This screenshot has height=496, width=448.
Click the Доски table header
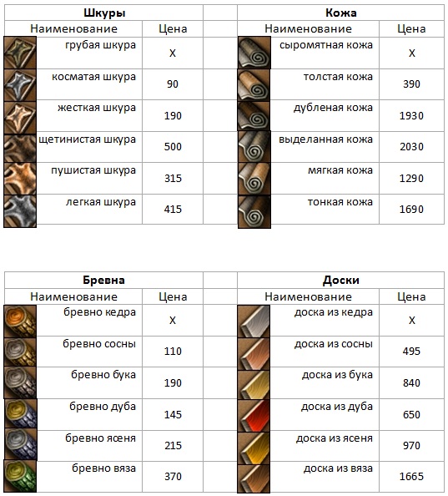pos(341,281)
